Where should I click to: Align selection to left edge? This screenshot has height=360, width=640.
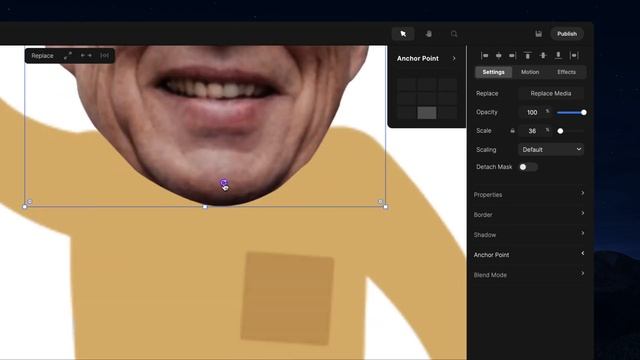(484, 56)
